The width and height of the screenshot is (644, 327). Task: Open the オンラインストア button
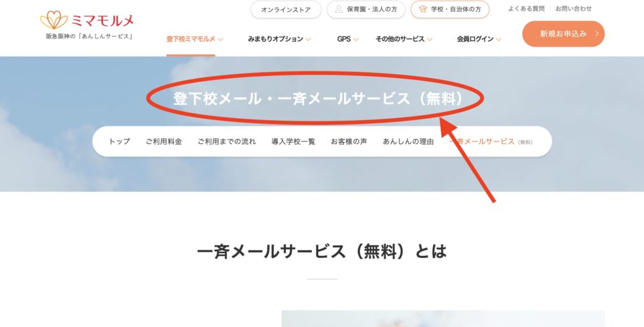[286, 9]
